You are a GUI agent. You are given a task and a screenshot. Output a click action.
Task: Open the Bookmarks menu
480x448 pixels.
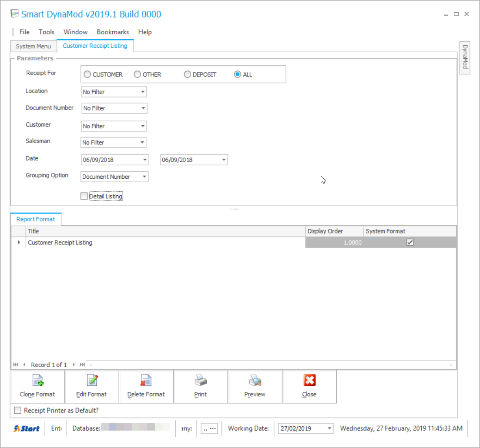113,32
